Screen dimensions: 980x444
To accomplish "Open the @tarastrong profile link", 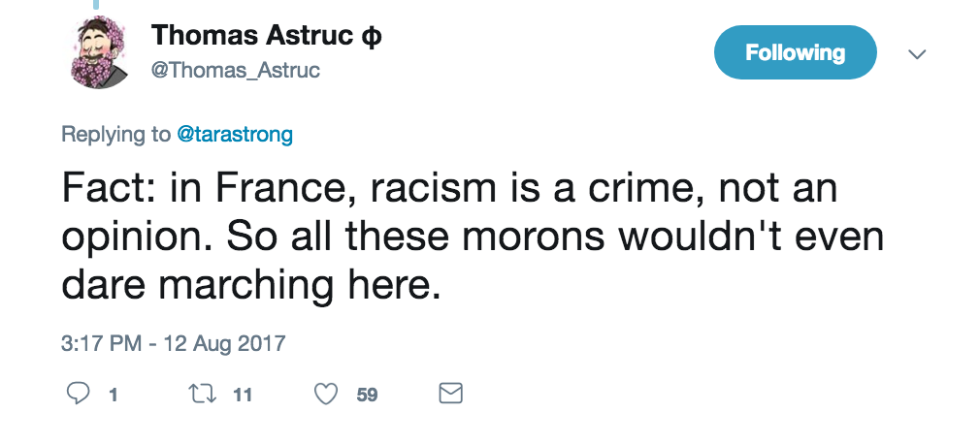I will [235, 134].
